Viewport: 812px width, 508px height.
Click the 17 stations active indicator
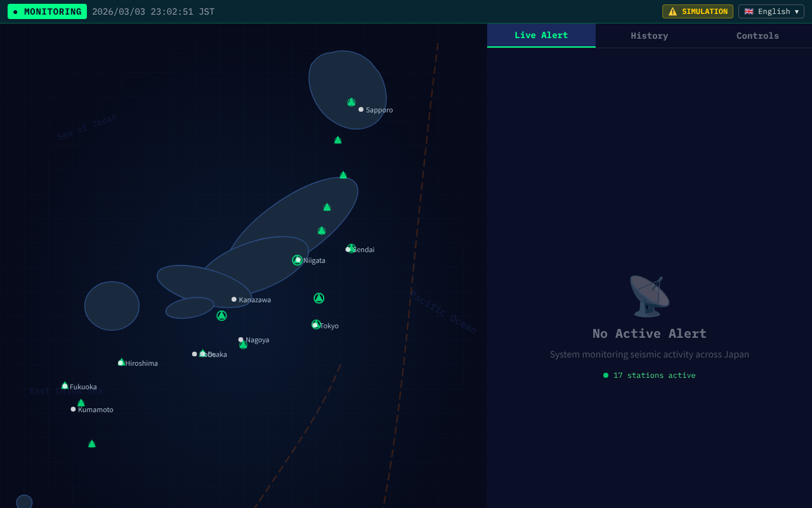(x=649, y=375)
